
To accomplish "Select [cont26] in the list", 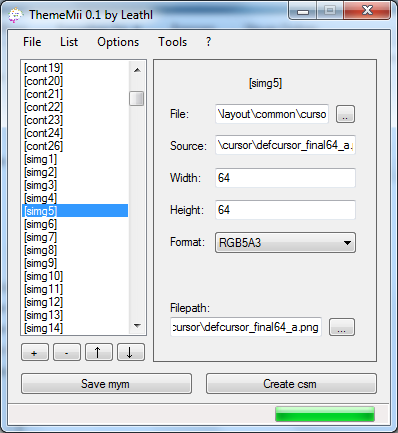I will (75, 146).
